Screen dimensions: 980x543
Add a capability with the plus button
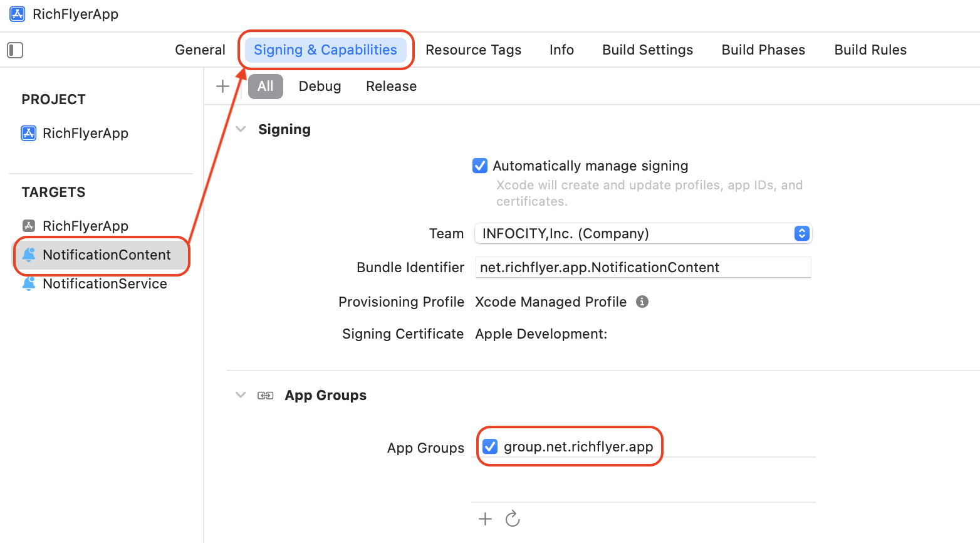click(x=222, y=87)
